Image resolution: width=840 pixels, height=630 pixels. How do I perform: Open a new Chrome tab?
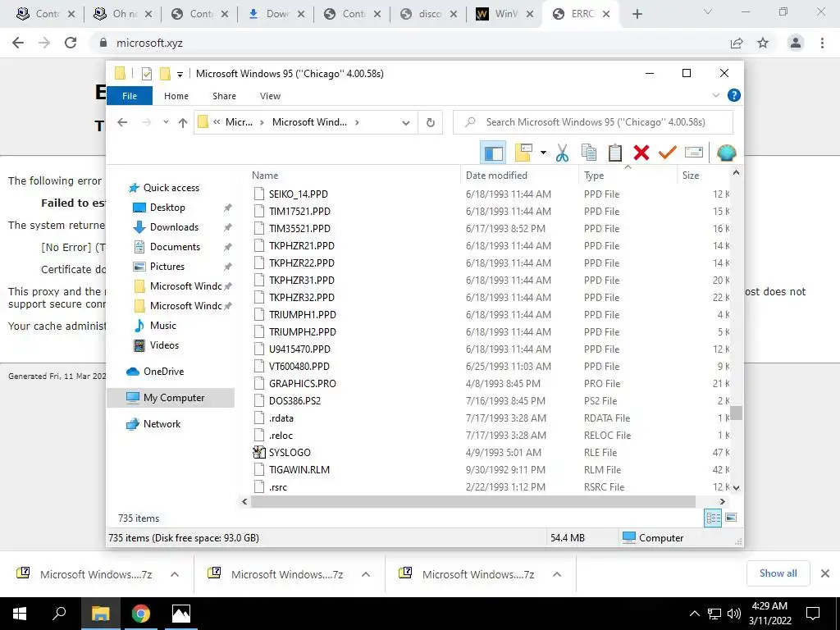[x=637, y=14]
